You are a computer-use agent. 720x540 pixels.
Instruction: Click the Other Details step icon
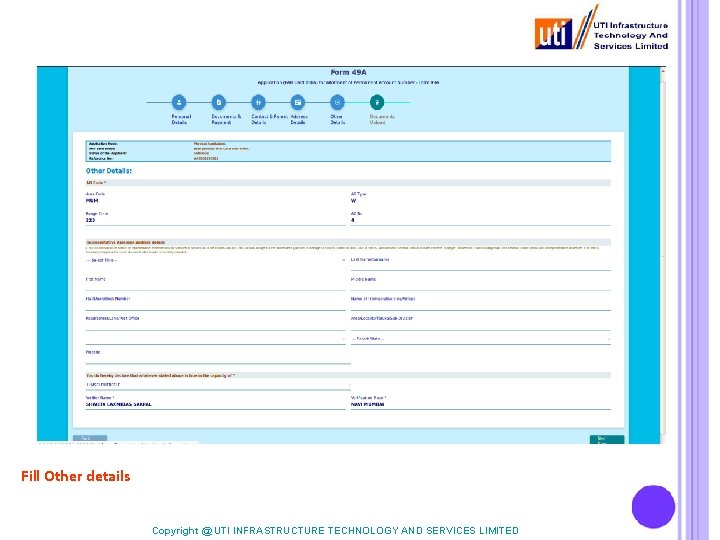click(x=338, y=102)
